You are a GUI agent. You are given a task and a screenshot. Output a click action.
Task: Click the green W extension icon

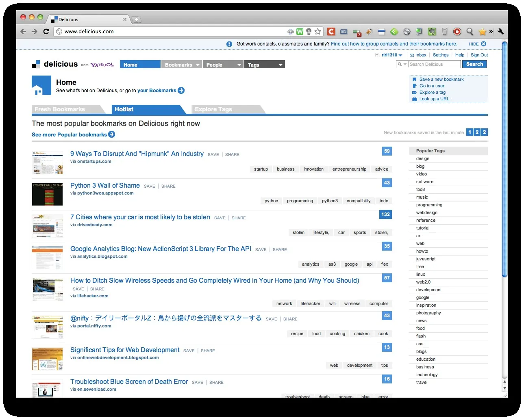point(300,31)
